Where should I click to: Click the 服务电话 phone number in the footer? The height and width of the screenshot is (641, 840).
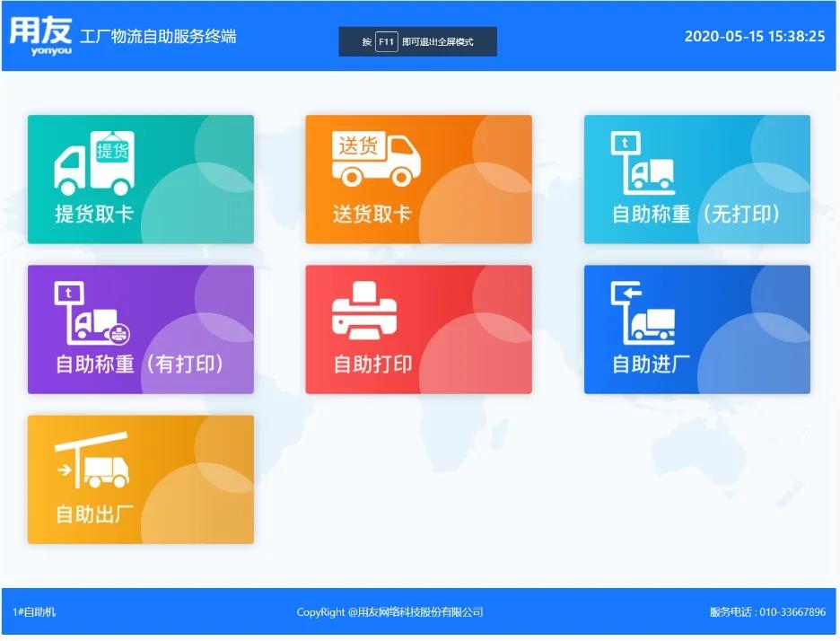click(767, 612)
